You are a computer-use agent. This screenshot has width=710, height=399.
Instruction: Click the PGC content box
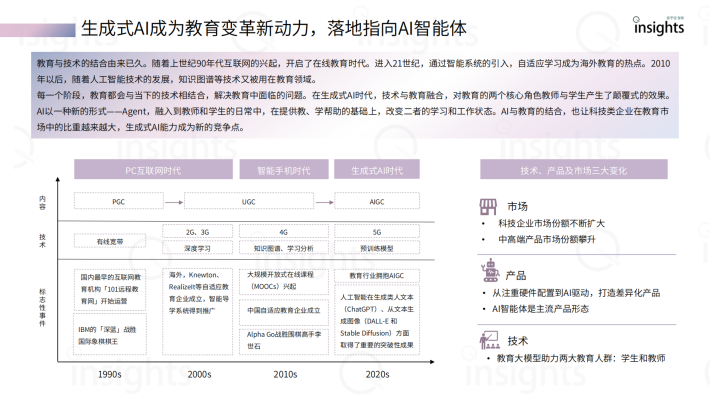(x=119, y=201)
